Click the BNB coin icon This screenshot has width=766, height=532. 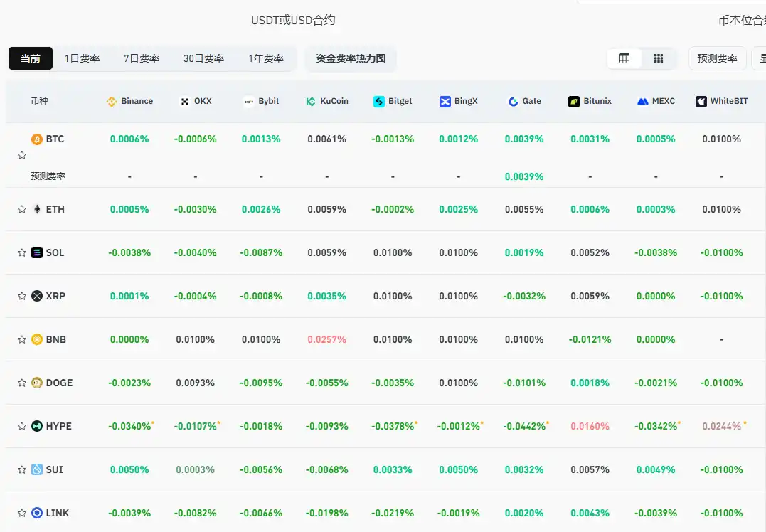click(37, 339)
